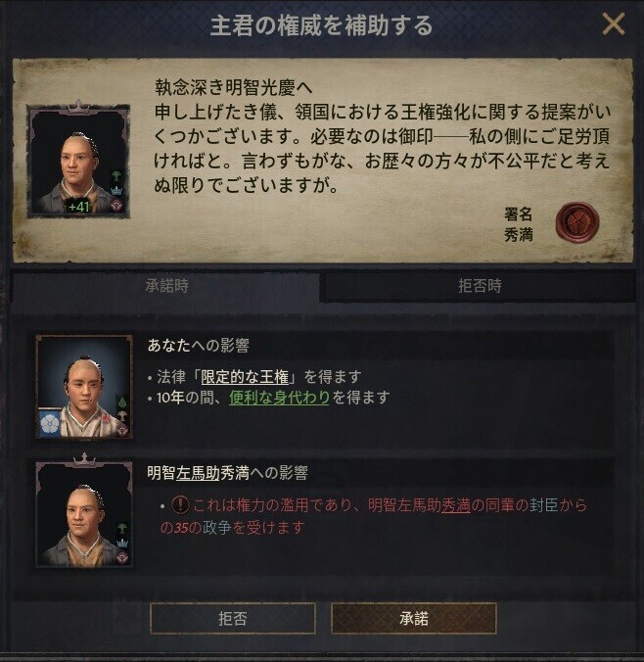Click the green leaf icon on your portrait
644x662 pixels.
coord(121,402)
